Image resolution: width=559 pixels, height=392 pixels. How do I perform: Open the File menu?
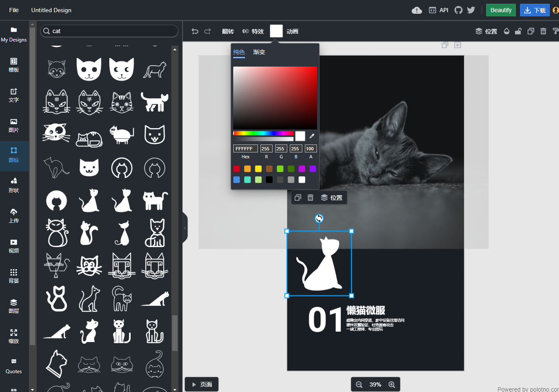click(14, 10)
